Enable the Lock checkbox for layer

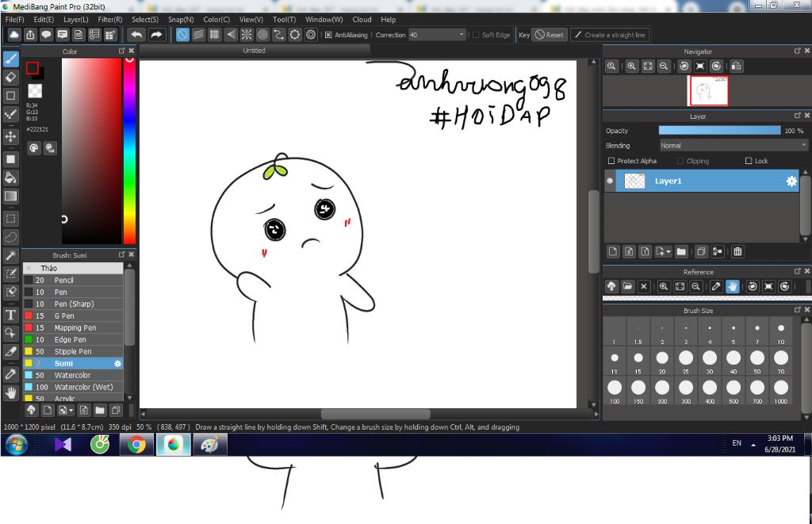[749, 161]
